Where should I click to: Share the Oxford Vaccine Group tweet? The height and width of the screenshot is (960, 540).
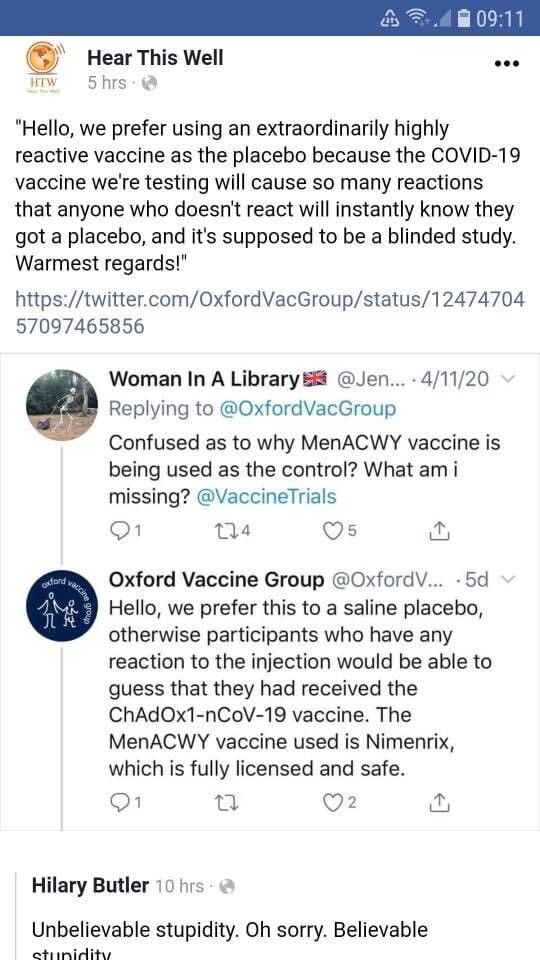[x=439, y=801]
